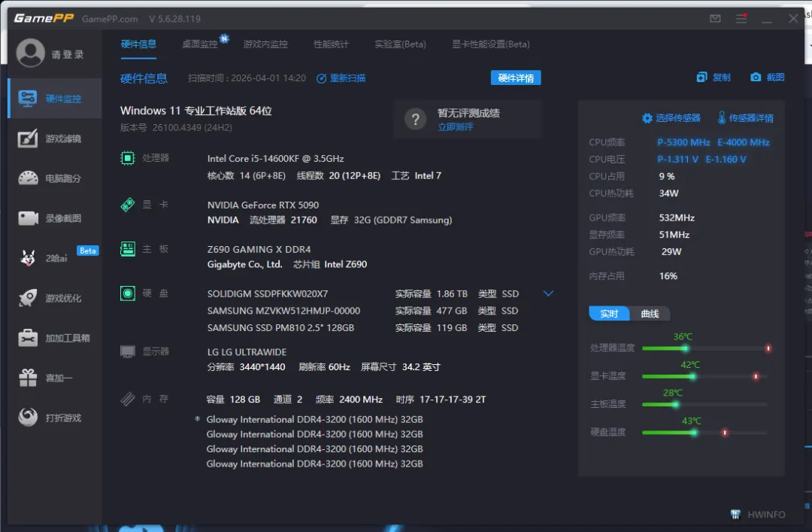
Task: Click the 硬盘温度 43℃ slider bar
Action: point(706,433)
